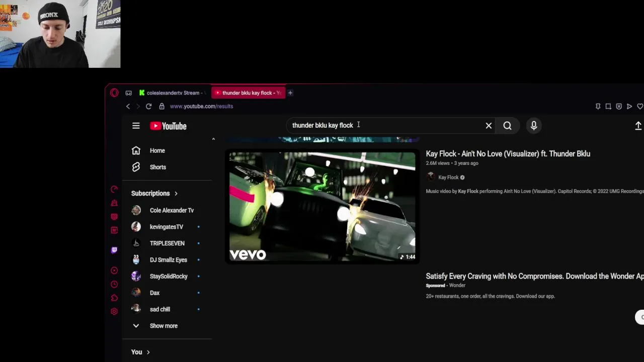Collapse sidebar with small up caret

213,139
